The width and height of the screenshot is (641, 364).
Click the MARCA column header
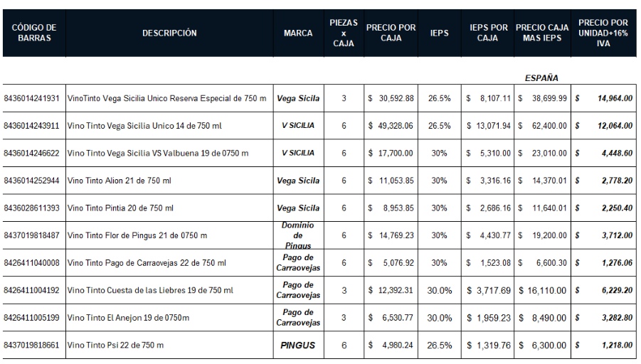pyautogui.click(x=298, y=33)
